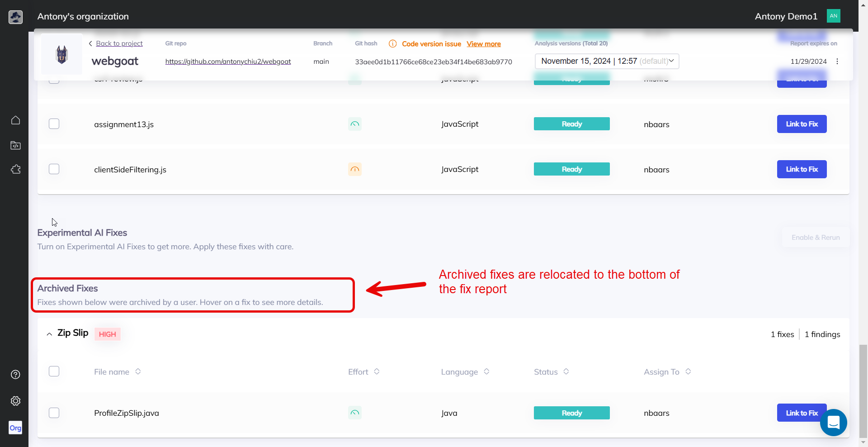This screenshot has width=868, height=447.
Task: Click the integrations puzzle icon
Action: pyautogui.click(x=15, y=170)
